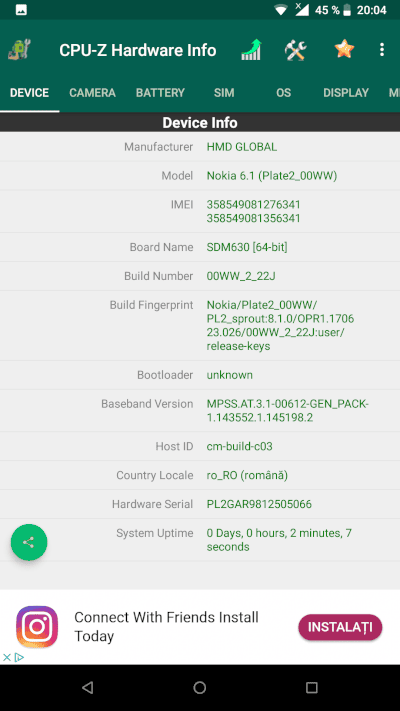Screen dimensions: 400x711
Task: Tap the Instagram ad logo
Action: click(37, 627)
